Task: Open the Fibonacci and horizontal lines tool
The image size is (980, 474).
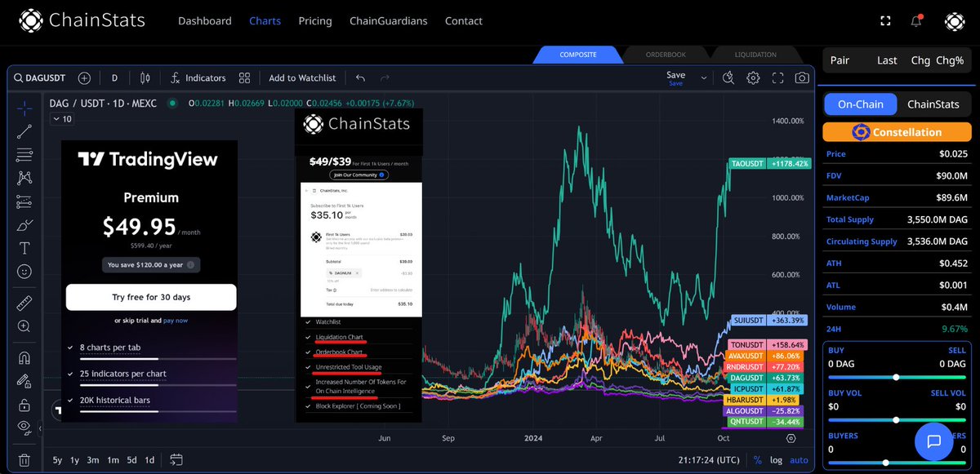Action: (24, 154)
